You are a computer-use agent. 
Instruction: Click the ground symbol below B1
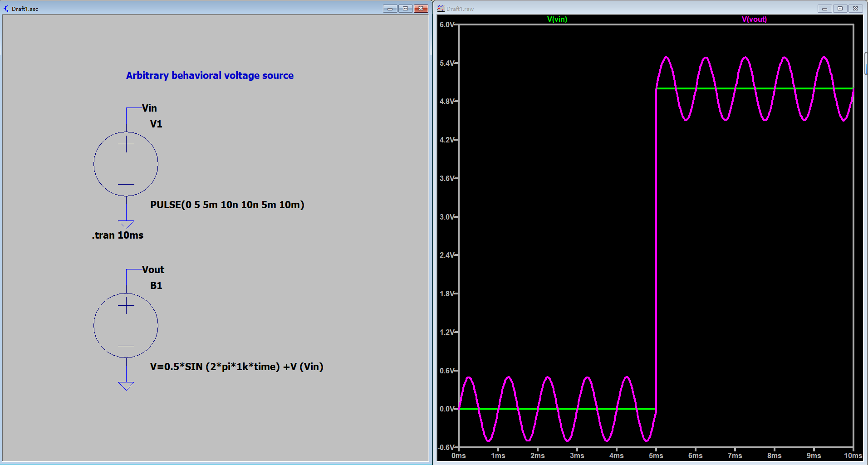tap(126, 386)
